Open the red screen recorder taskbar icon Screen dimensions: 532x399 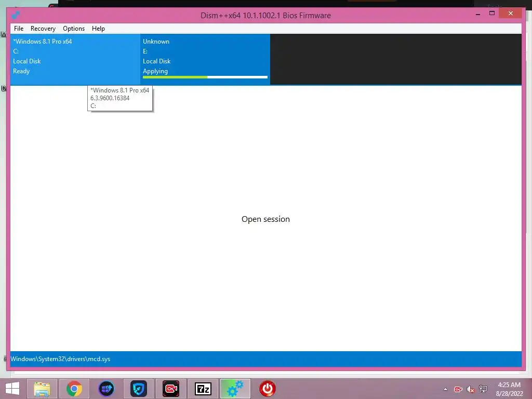tap(170, 389)
